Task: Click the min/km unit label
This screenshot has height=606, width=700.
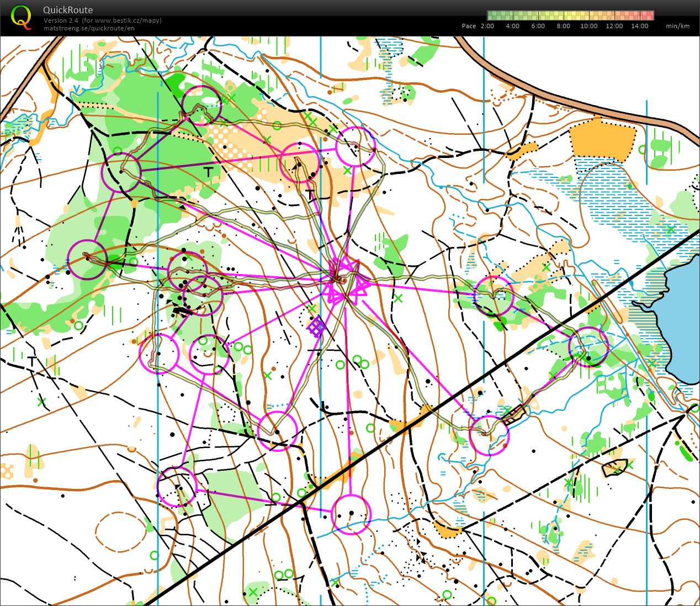Action: pos(677,26)
